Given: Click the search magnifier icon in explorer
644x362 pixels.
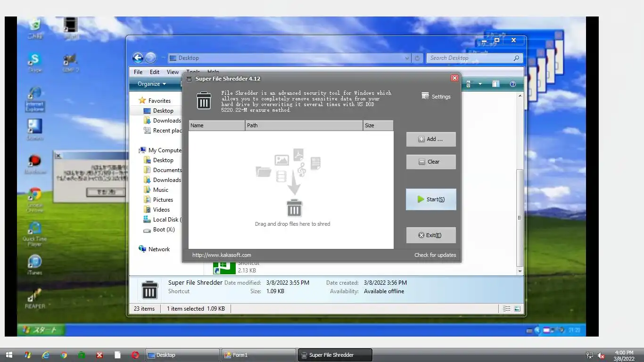Looking at the screenshot, I should coord(516,58).
